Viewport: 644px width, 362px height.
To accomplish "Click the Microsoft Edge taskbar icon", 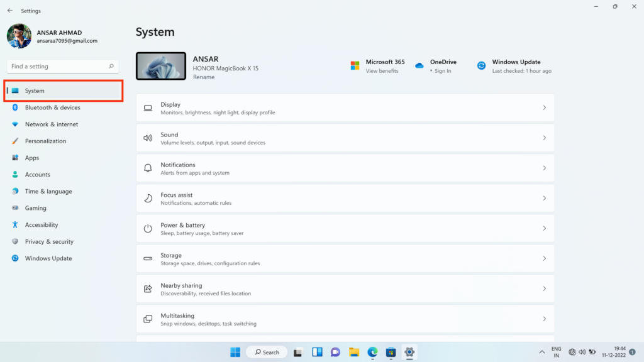I will [x=372, y=352].
